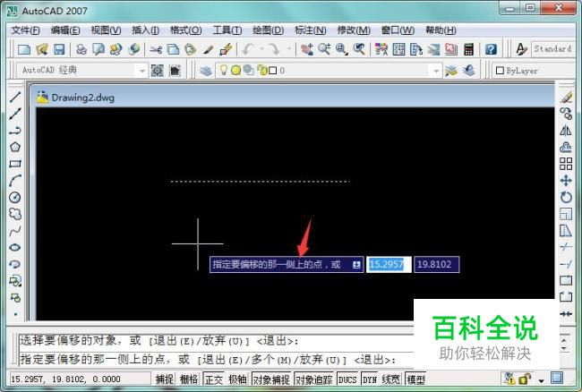Image resolution: width=582 pixels, height=392 pixels.
Task: Toggle 极轴 polar tracking
Action: 237,379
